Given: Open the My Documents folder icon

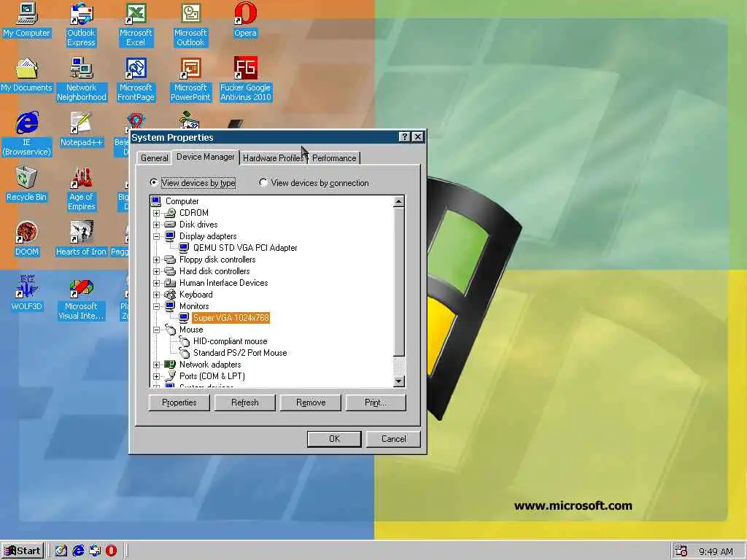Looking at the screenshot, I should click(27, 75).
